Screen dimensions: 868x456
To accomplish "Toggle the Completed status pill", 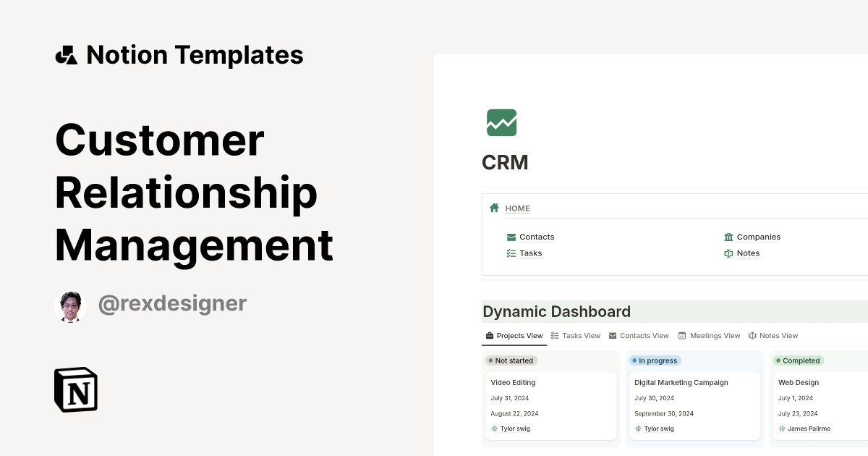I will [798, 360].
